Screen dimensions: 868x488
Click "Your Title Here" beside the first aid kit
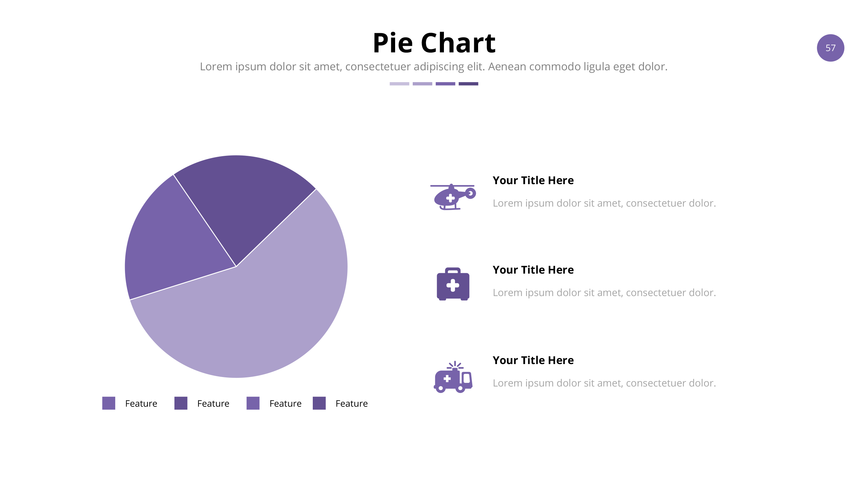pyautogui.click(x=533, y=270)
